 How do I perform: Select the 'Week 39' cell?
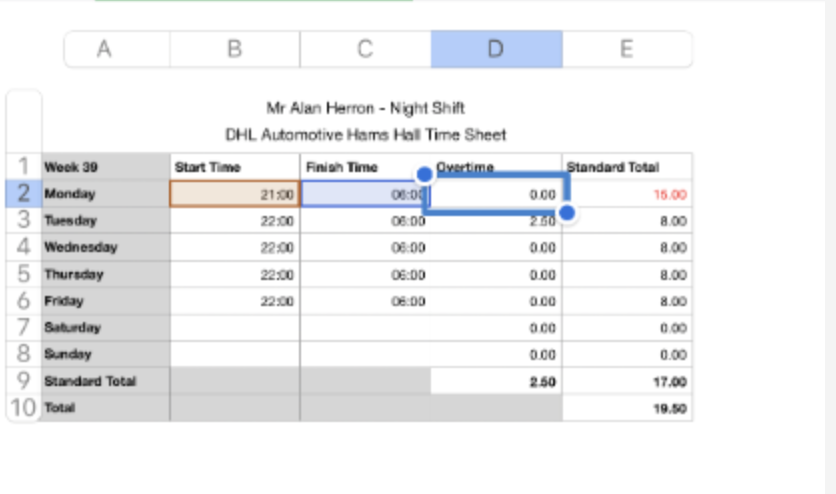106,167
